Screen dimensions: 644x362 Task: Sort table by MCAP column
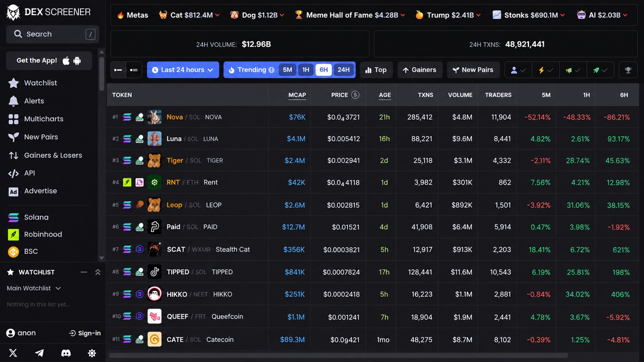tap(297, 95)
